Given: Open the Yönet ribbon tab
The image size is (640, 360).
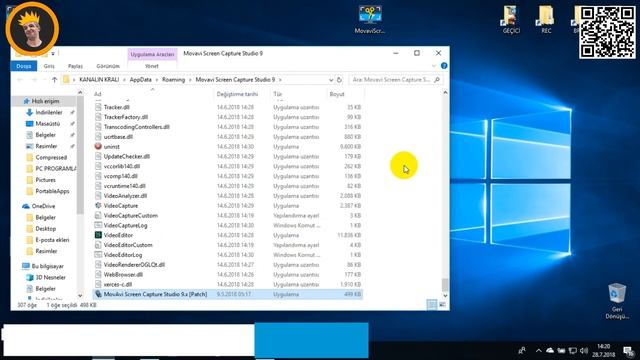Looking at the screenshot, I should (151, 66).
